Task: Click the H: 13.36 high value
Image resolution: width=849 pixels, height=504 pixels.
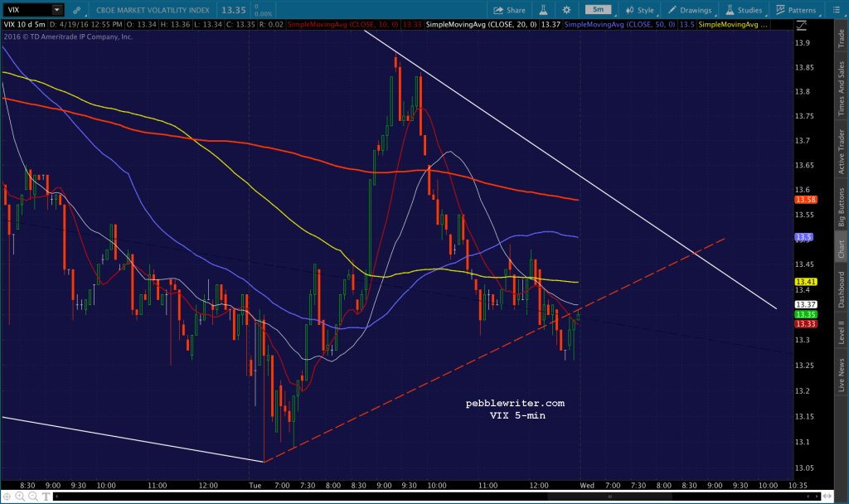Action: pyautogui.click(x=175, y=25)
